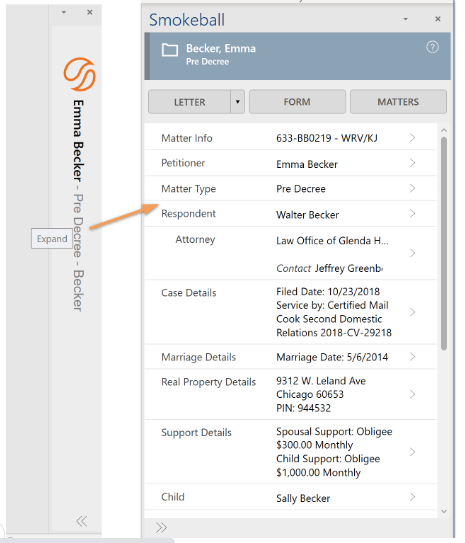Click the MATTERS button

pyautogui.click(x=398, y=102)
